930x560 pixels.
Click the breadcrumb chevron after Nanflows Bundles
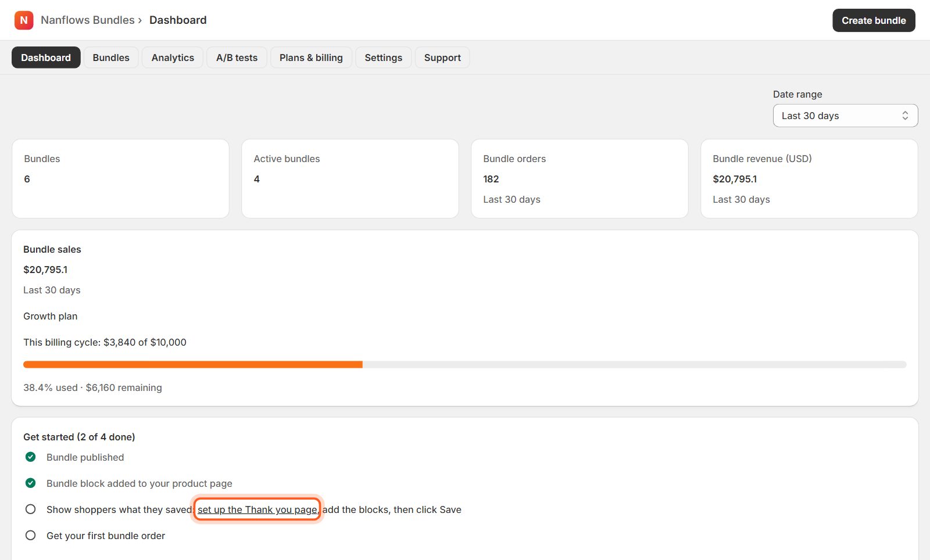coord(140,20)
